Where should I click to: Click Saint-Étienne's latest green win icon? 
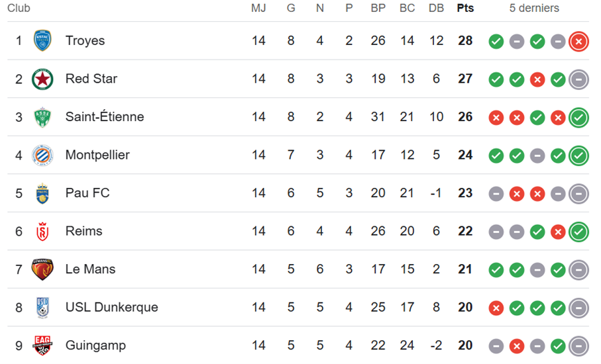click(x=578, y=117)
